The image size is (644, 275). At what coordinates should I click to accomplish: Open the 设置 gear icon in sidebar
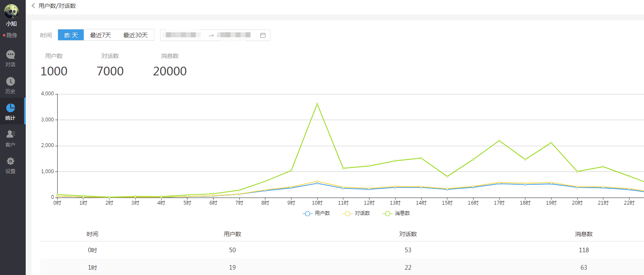[x=11, y=161]
